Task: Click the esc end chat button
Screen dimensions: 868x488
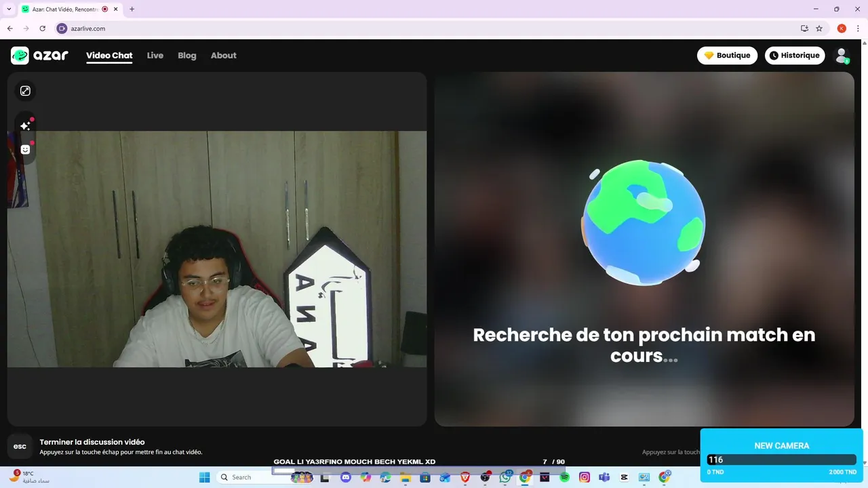Action: (20, 447)
